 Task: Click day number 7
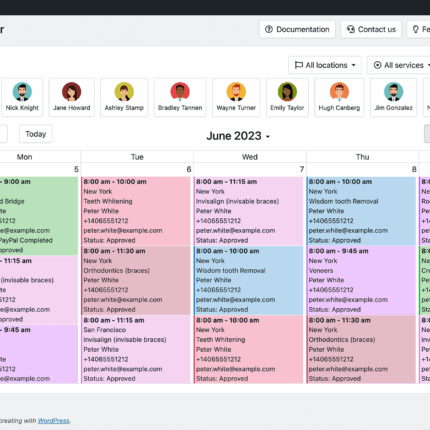(302, 169)
